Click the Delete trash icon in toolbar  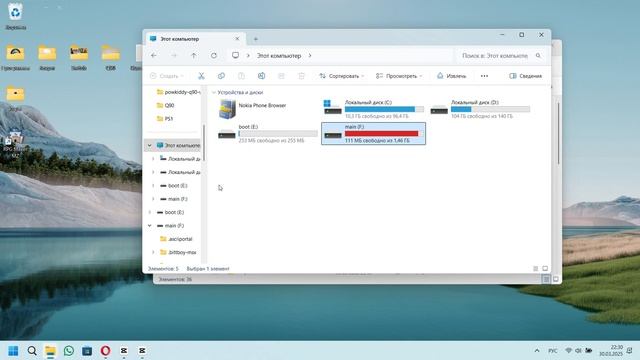click(301, 76)
